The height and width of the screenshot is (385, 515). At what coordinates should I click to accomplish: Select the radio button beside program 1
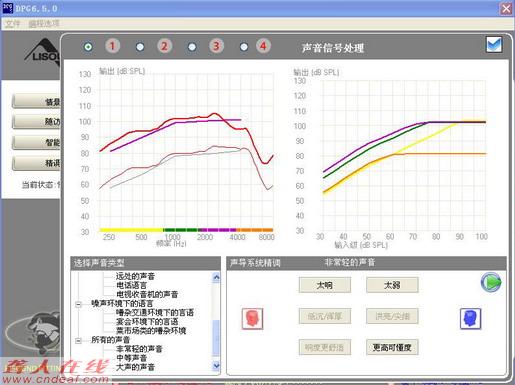pyautogui.click(x=88, y=47)
